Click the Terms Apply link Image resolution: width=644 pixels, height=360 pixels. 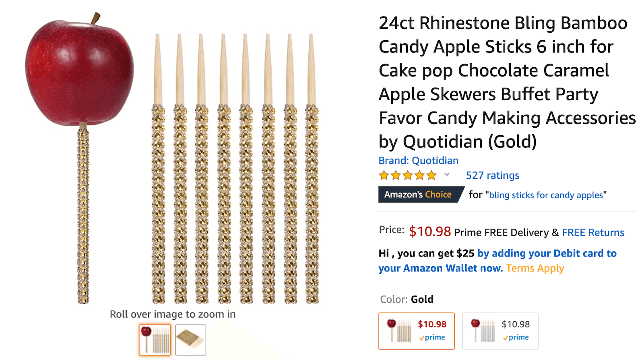pyautogui.click(x=535, y=268)
